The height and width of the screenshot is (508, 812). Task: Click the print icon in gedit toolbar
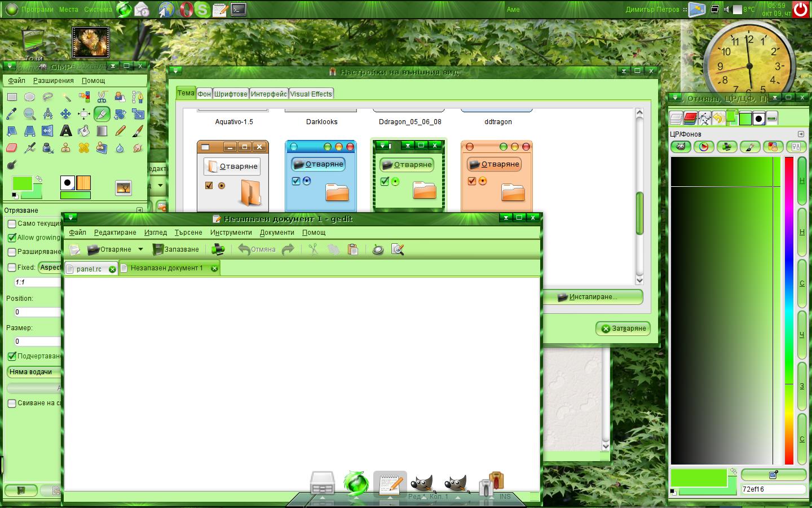click(218, 249)
